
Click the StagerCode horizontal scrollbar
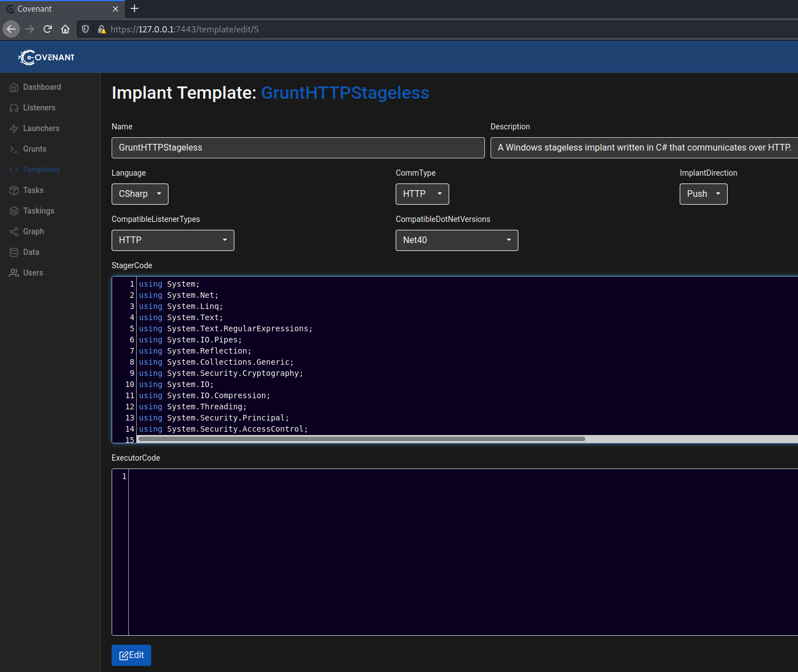pyautogui.click(x=362, y=439)
